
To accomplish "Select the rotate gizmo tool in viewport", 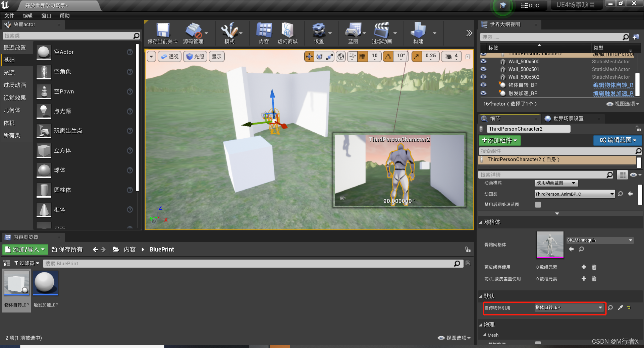I will click(319, 57).
